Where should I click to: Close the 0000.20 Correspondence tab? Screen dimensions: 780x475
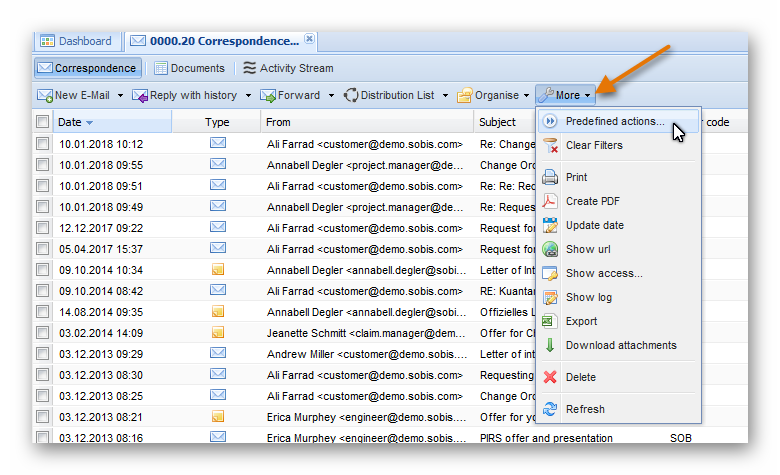(310, 40)
